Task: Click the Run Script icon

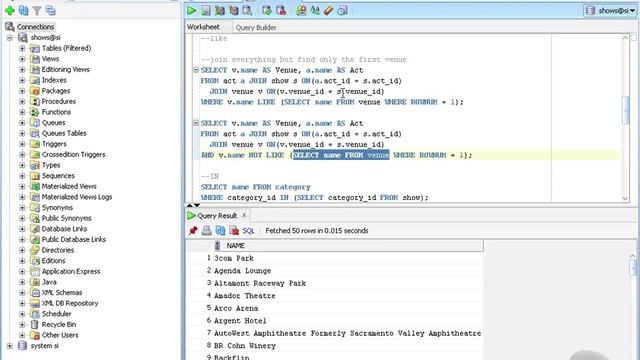Action: coord(206,11)
